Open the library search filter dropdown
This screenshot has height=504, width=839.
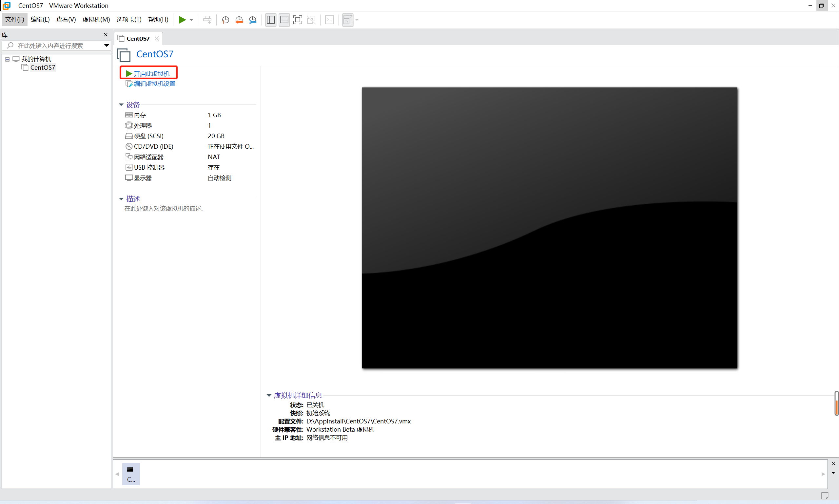coord(107,46)
